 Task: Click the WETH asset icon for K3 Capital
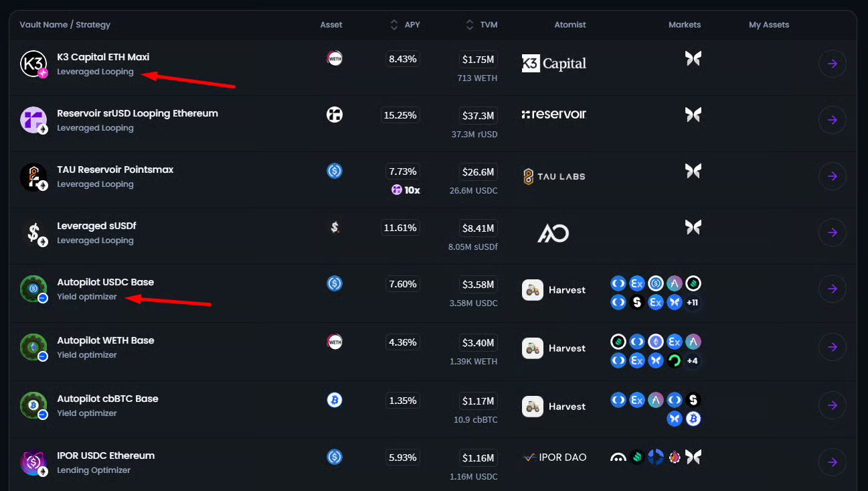tap(335, 58)
